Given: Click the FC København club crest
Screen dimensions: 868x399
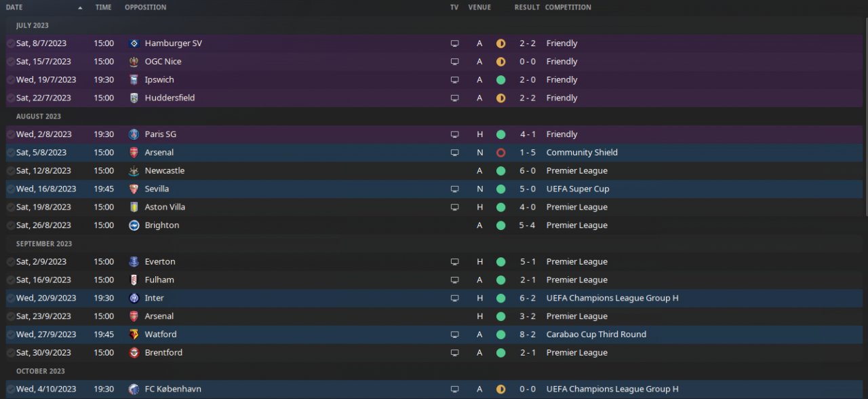Looking at the screenshot, I should [134, 389].
